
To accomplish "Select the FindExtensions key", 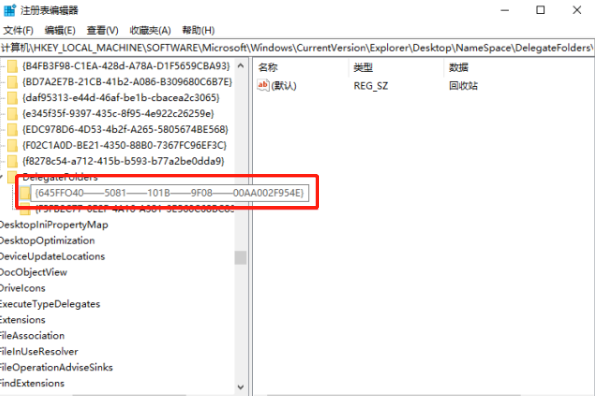I will (32, 383).
